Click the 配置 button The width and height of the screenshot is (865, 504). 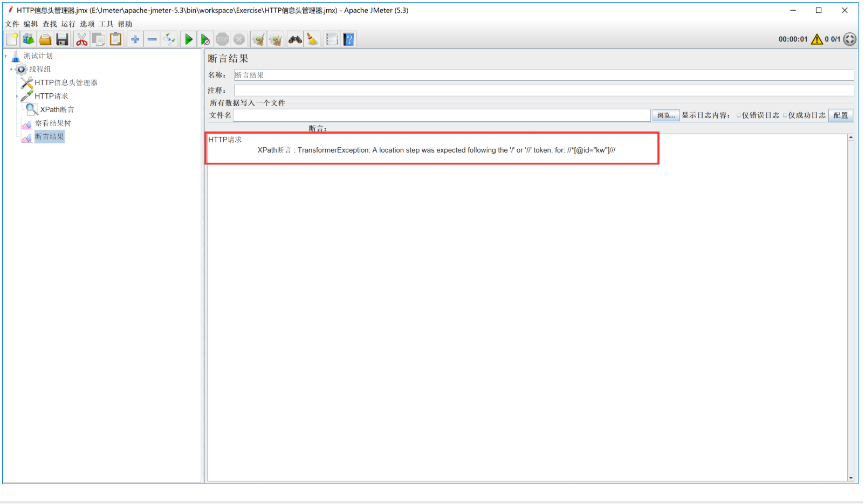click(x=840, y=115)
